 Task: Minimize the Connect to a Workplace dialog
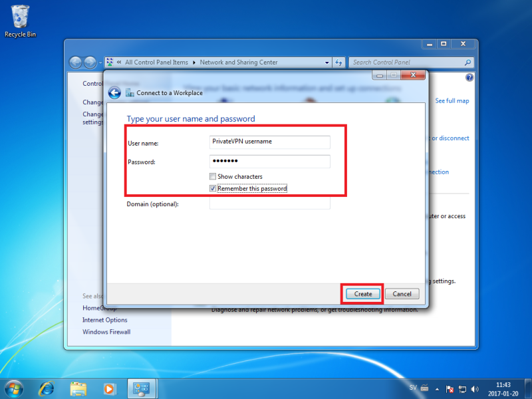point(380,75)
